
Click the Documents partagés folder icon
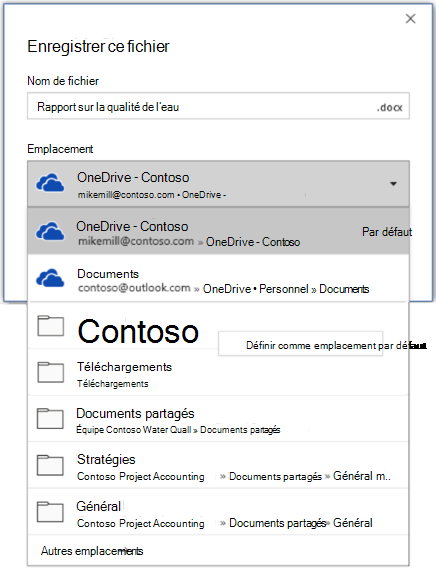[x=50, y=418]
